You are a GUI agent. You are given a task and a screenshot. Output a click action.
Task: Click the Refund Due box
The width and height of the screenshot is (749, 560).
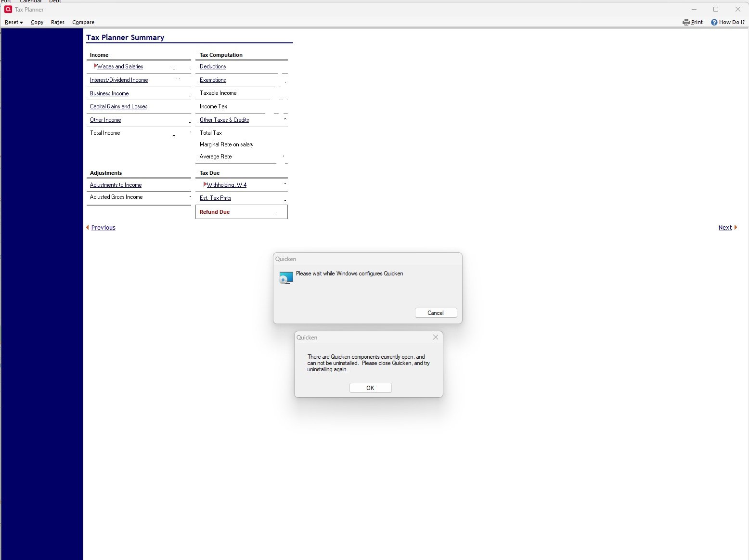[242, 212]
